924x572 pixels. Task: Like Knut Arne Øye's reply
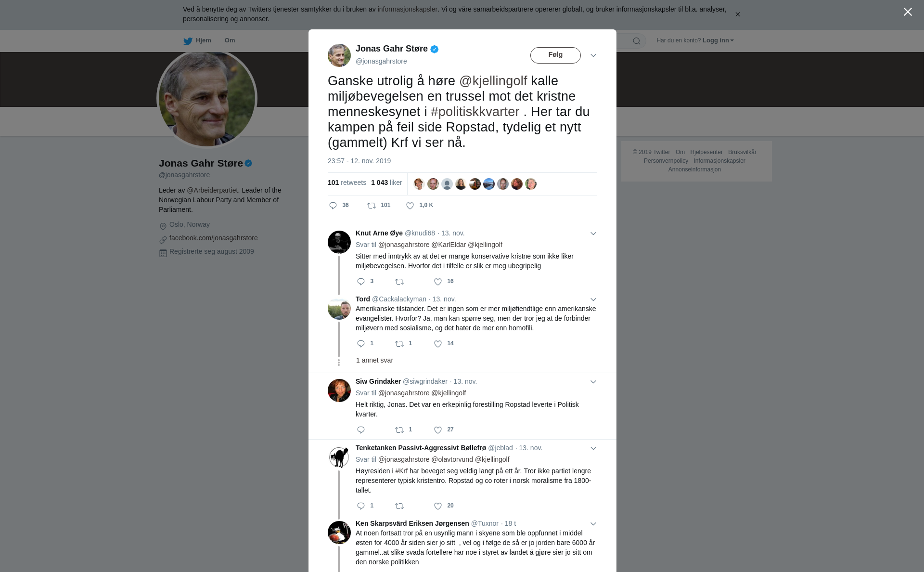(438, 282)
